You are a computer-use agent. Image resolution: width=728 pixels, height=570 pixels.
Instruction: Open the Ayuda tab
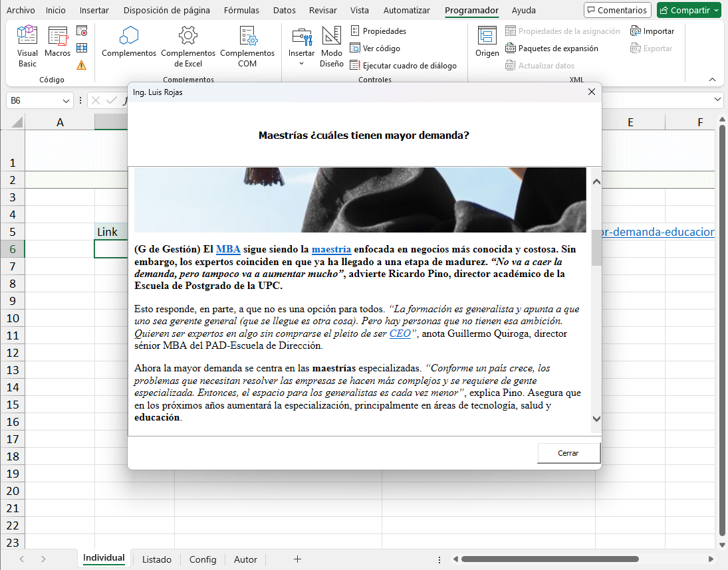pos(524,10)
